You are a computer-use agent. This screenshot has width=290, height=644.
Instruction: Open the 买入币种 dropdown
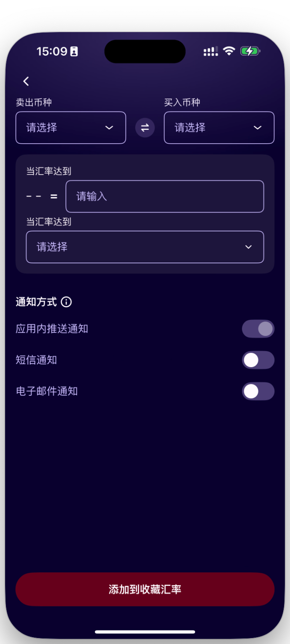click(x=219, y=128)
